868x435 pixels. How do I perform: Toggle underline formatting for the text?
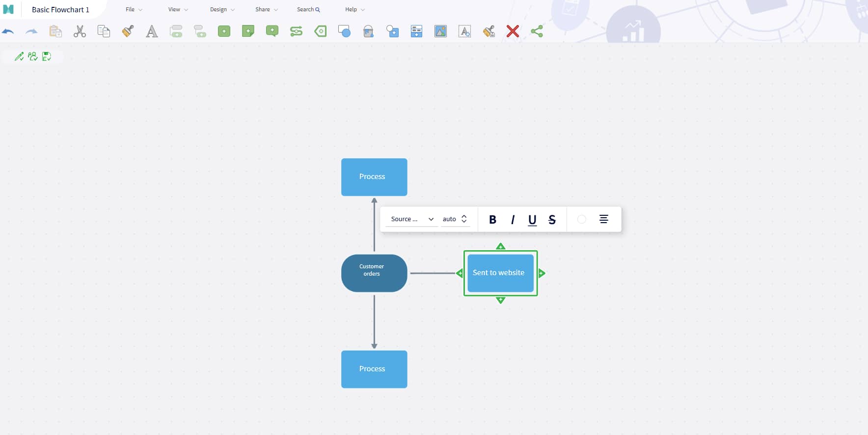532,220
